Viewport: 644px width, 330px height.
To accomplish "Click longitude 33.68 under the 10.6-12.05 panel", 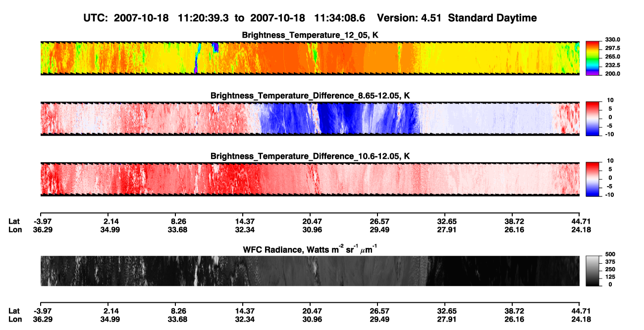I will [x=178, y=230].
